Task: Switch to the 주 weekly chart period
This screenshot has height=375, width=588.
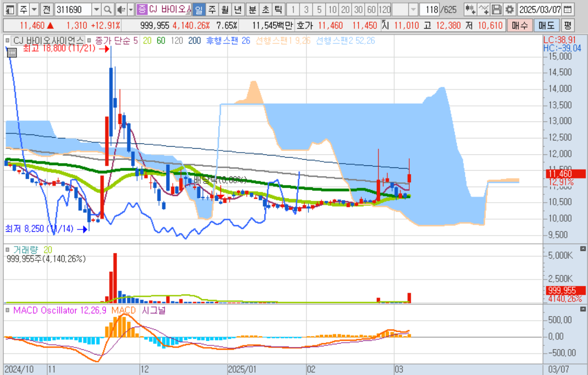Action: (212, 9)
